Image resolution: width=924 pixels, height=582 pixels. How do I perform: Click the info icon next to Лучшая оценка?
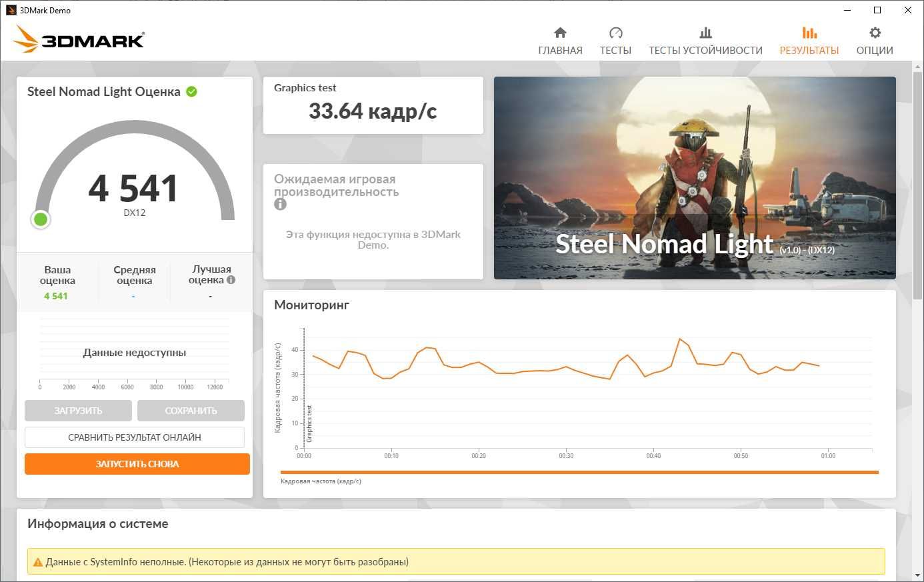point(231,280)
